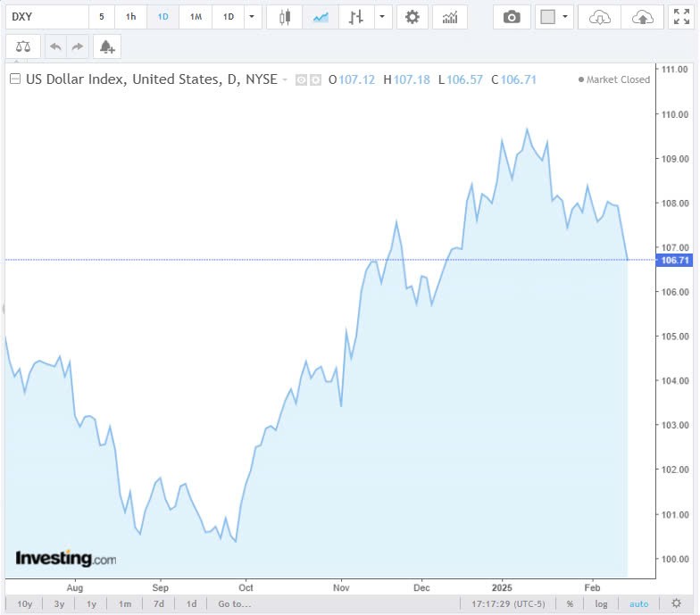Image resolution: width=700 pixels, height=615 pixels.
Task: Click the Go to... button
Action: pyautogui.click(x=234, y=604)
